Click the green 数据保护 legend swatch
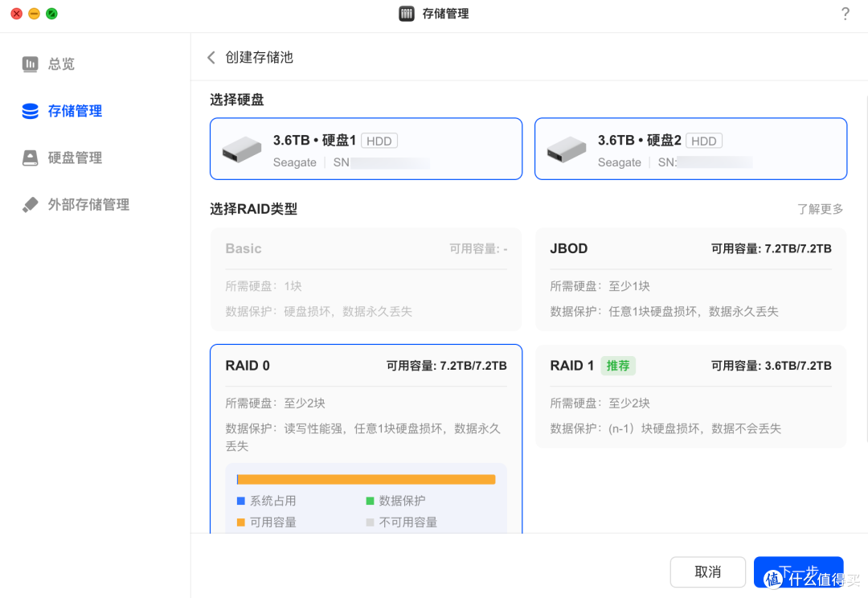 click(x=370, y=501)
